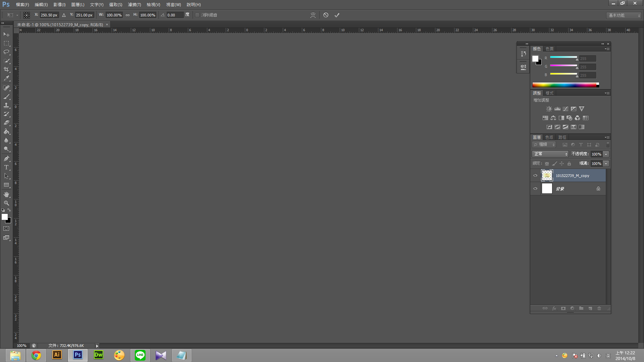
Task: Select the Zoom tool
Action: tap(6, 203)
